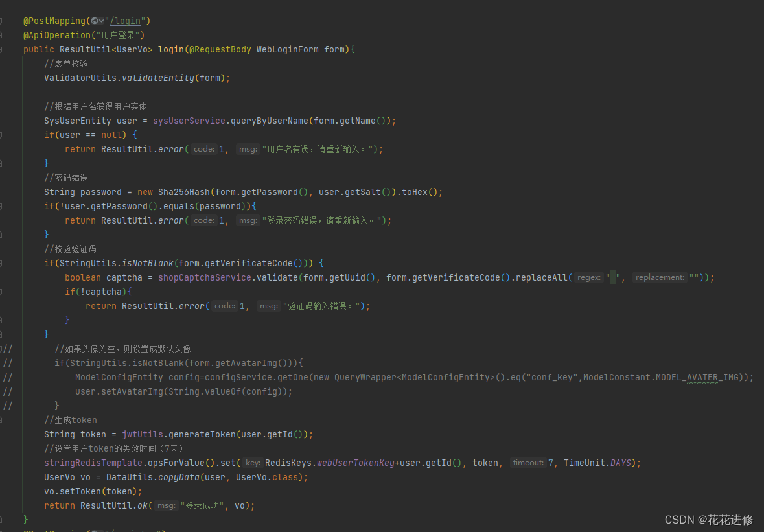Click the commented QueryWrapper<ModelConfigEntity> reference

[x=415, y=377]
